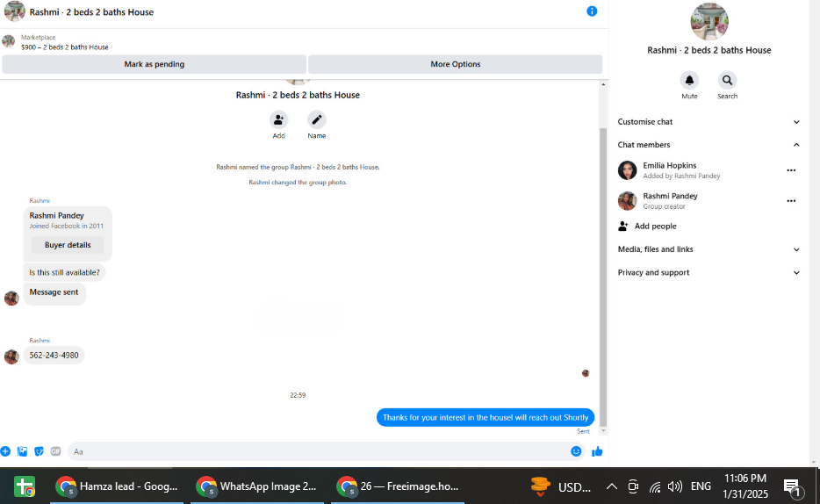Click Marketplace listing thumbnail
Viewport: 820px width, 504px height.
(9, 41)
